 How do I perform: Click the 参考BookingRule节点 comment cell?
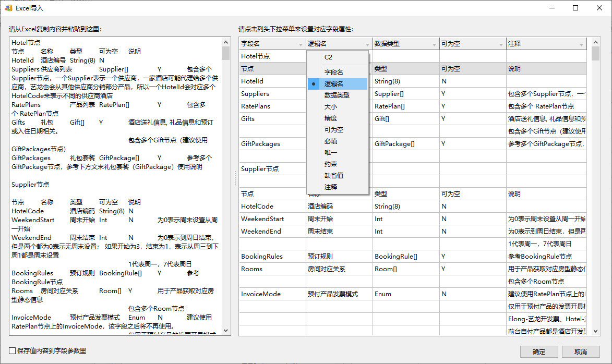[x=546, y=257]
